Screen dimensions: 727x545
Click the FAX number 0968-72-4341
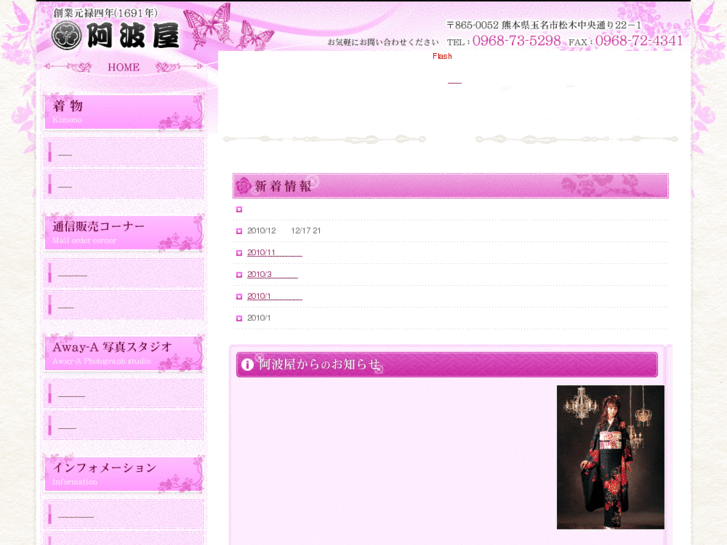click(x=639, y=41)
